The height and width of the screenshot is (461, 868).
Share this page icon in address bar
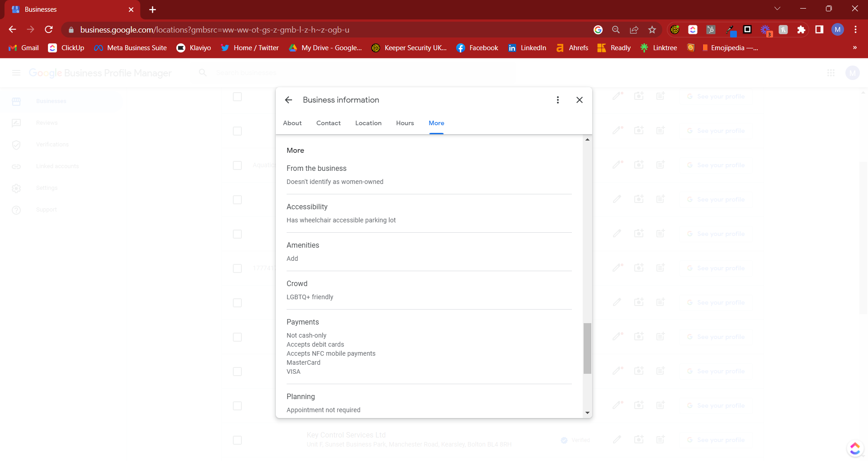[x=634, y=30]
